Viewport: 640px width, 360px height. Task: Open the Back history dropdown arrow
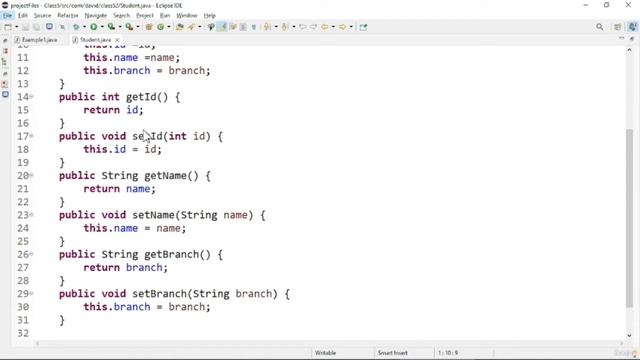coord(333,27)
